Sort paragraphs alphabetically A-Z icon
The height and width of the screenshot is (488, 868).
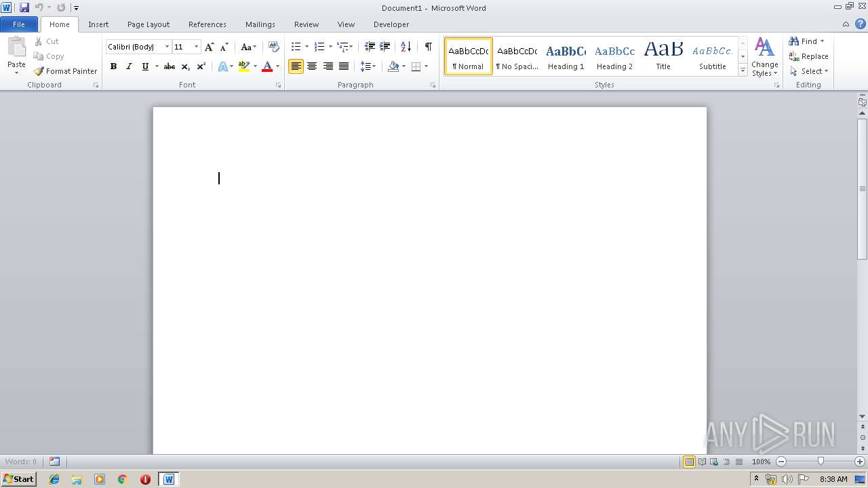406,47
